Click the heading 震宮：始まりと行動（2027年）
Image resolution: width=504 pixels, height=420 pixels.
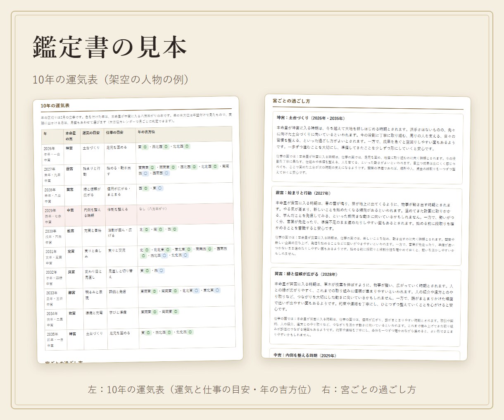(303, 193)
